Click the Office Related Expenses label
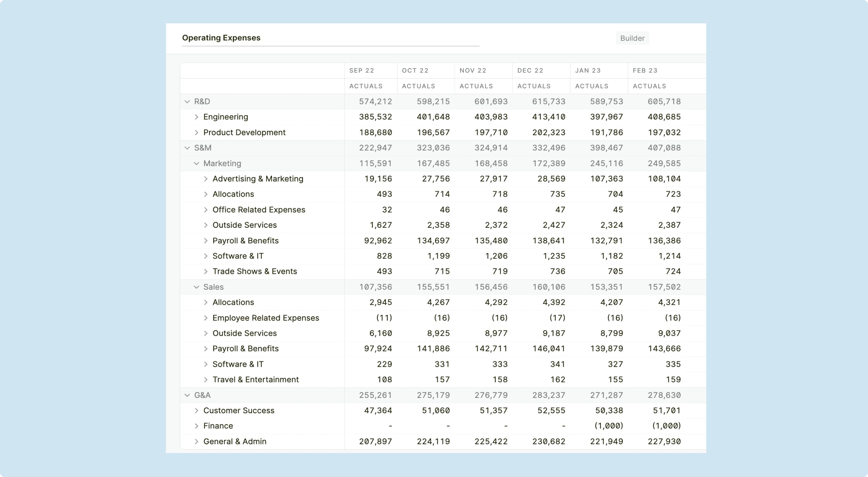This screenshot has width=868, height=477. [x=259, y=210]
